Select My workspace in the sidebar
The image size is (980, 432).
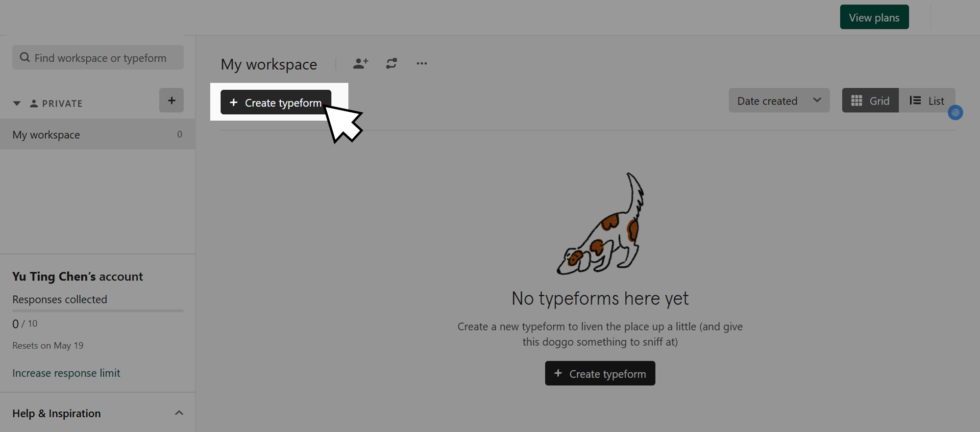pos(98,134)
